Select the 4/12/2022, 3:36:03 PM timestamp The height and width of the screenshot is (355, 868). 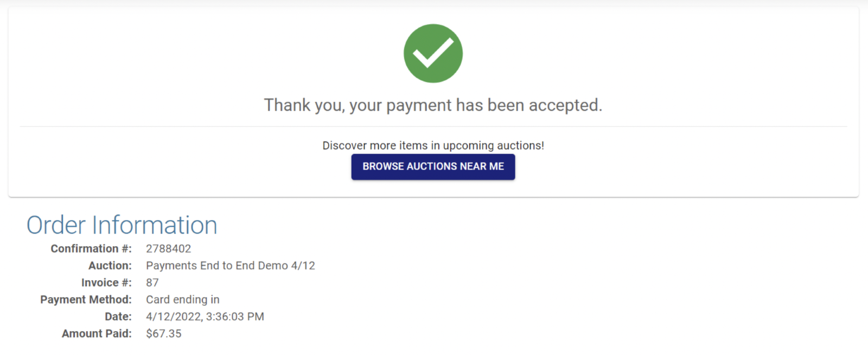(205, 317)
